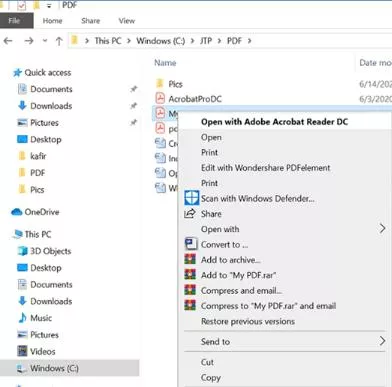Open Documents under Quick access
Viewport: 392px width, 387px height.
(51, 89)
